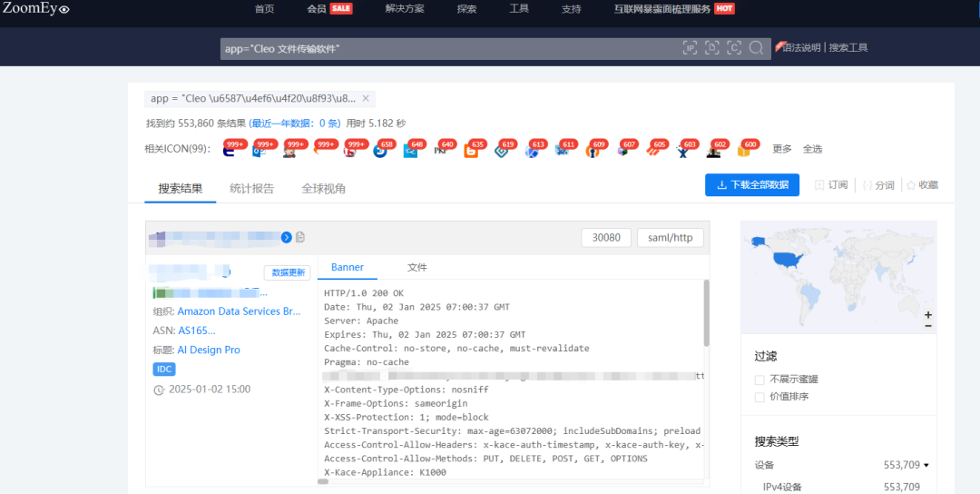
Task: Switch to 搜索结果 tab
Action: tap(180, 188)
